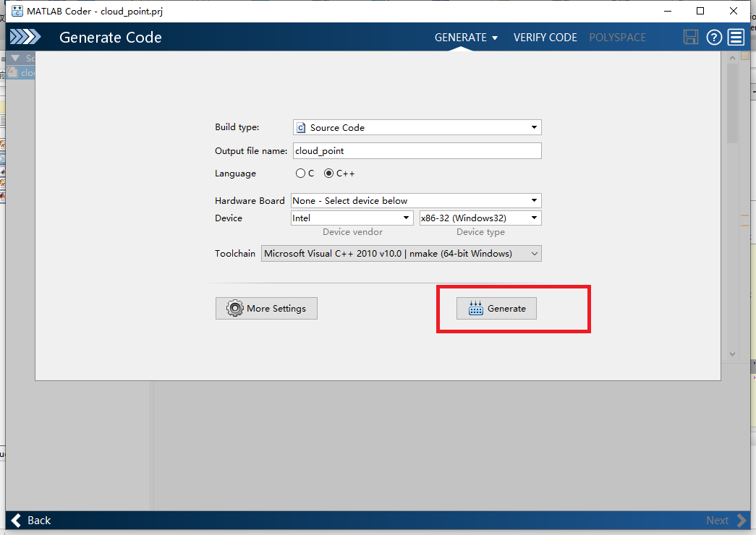This screenshot has width=756, height=535.
Task: Open the Toolchain dropdown
Action: [x=401, y=254]
